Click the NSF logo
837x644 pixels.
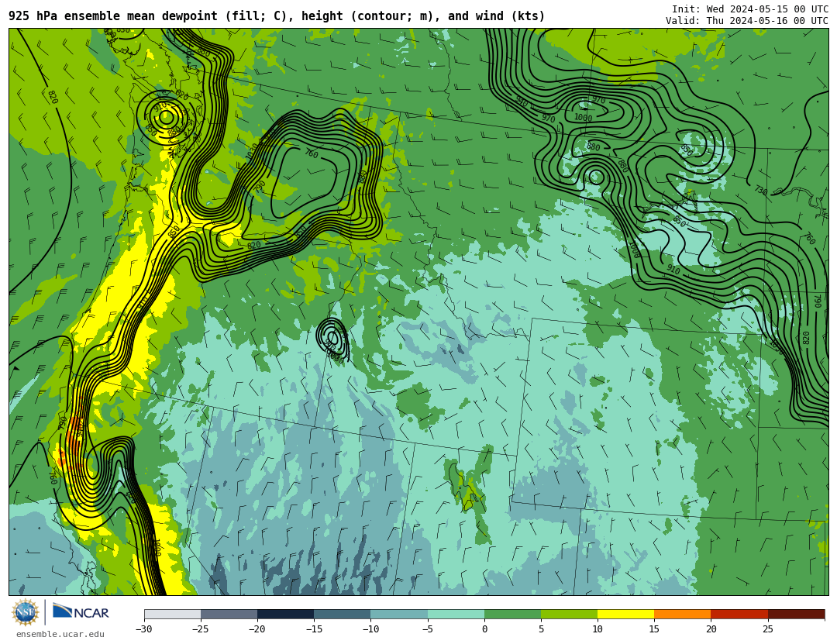tap(25, 612)
